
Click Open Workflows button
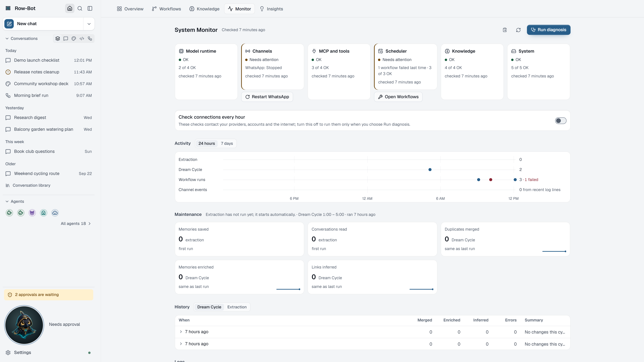click(398, 97)
